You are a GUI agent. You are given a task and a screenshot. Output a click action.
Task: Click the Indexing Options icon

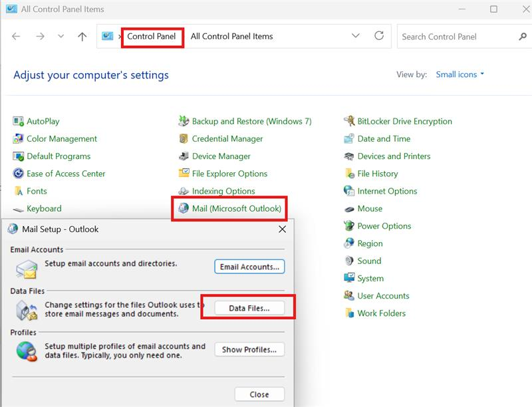tap(184, 192)
